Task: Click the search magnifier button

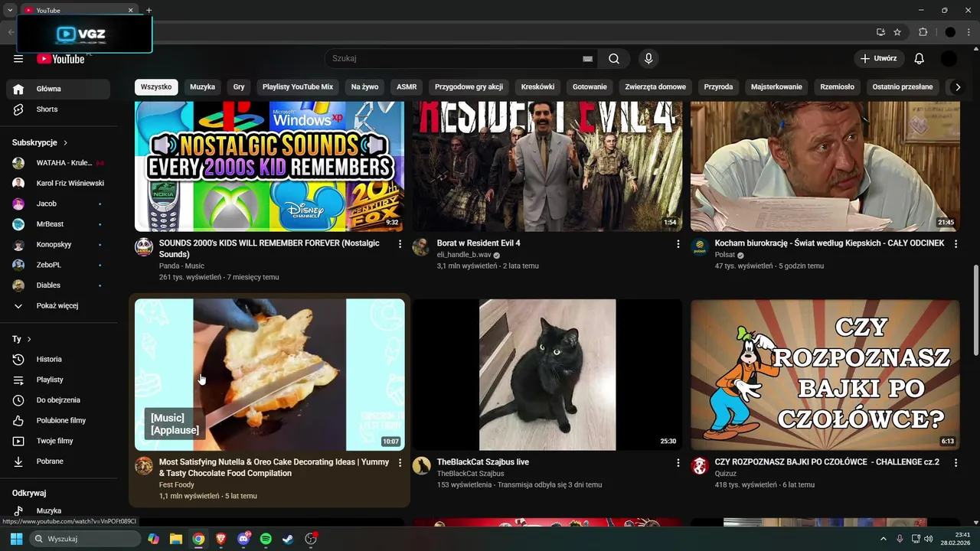Action: pyautogui.click(x=614, y=59)
